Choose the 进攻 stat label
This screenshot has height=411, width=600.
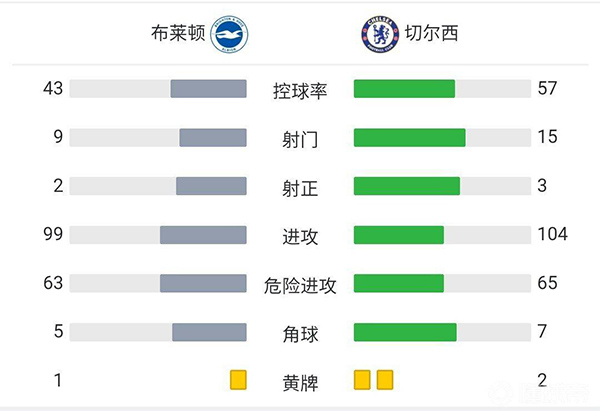(300, 236)
